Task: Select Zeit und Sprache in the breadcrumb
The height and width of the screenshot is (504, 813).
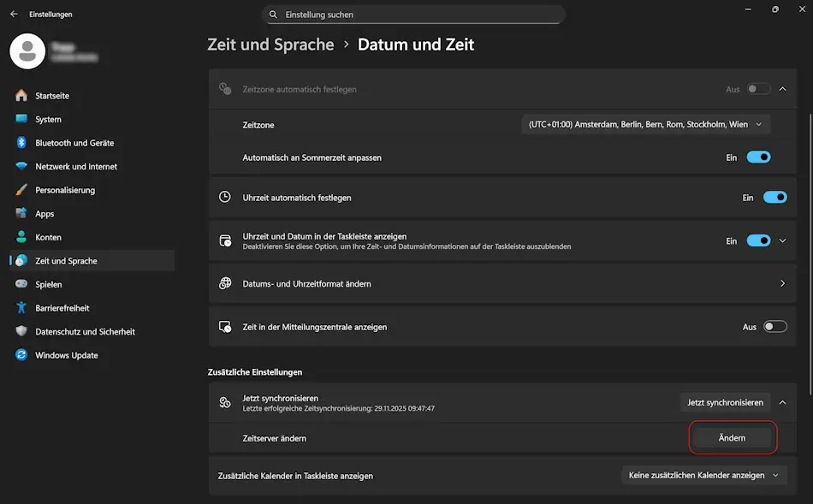Action: pos(270,44)
